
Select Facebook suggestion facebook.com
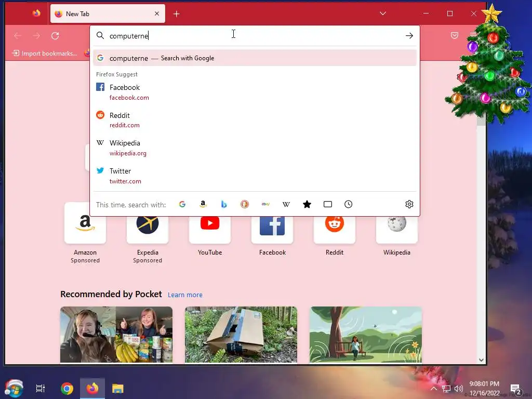tap(255, 92)
